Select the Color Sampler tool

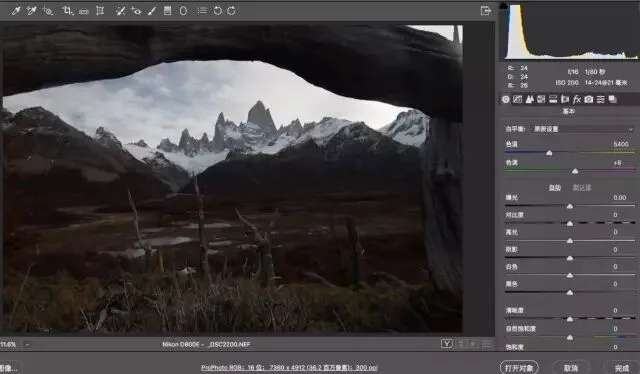click(31, 11)
